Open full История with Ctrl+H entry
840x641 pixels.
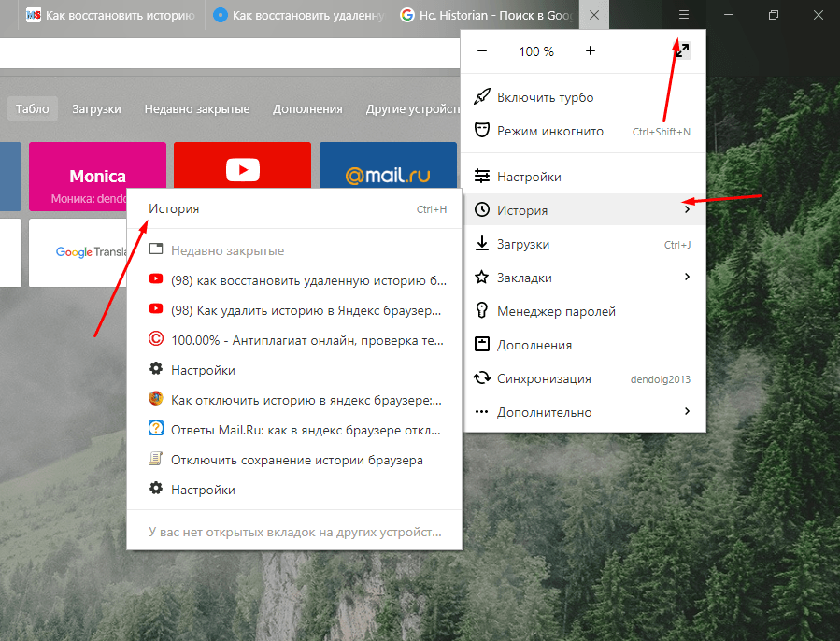click(294, 209)
